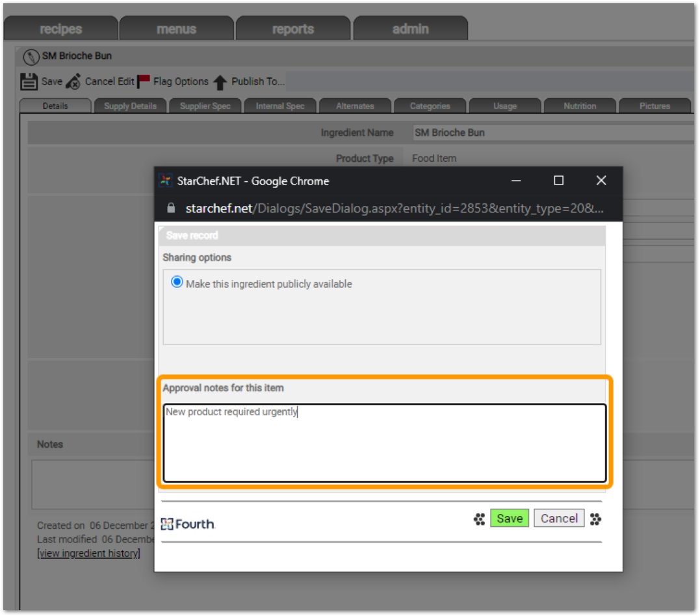Switch to the Nutrition tab

pos(580,106)
